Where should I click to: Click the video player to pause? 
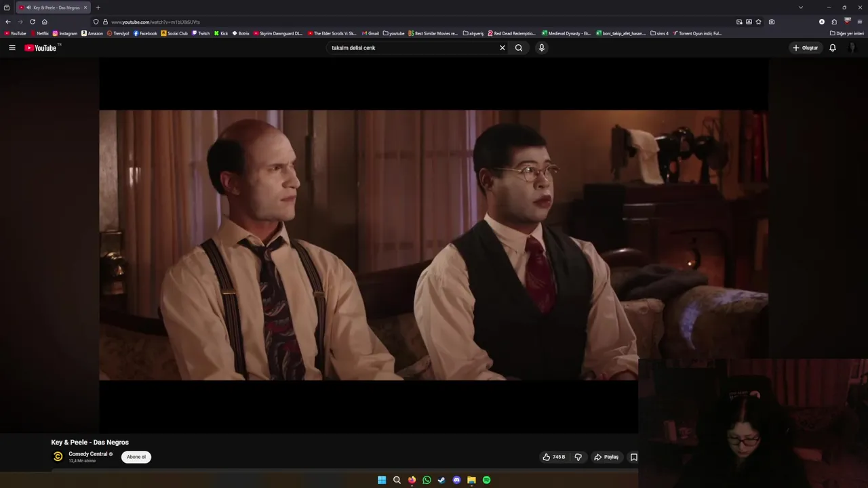pos(434,244)
